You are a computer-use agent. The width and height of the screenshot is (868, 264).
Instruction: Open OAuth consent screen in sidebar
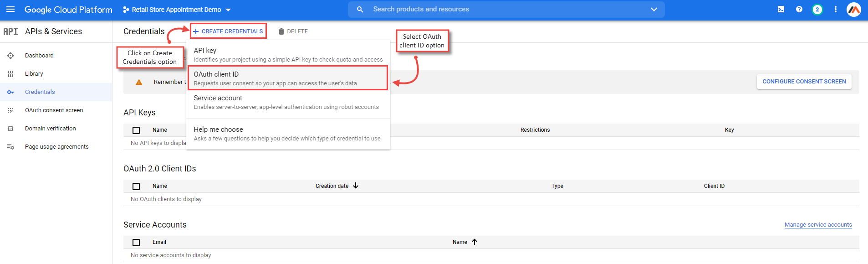click(54, 110)
